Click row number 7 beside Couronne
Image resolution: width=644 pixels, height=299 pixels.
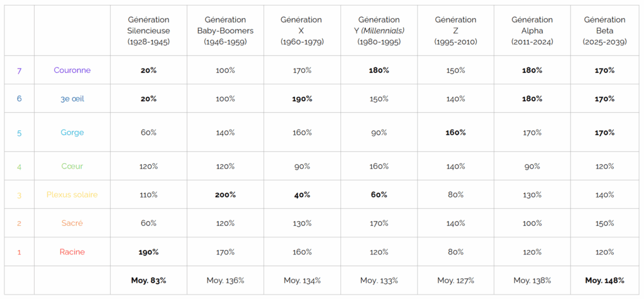19,71
